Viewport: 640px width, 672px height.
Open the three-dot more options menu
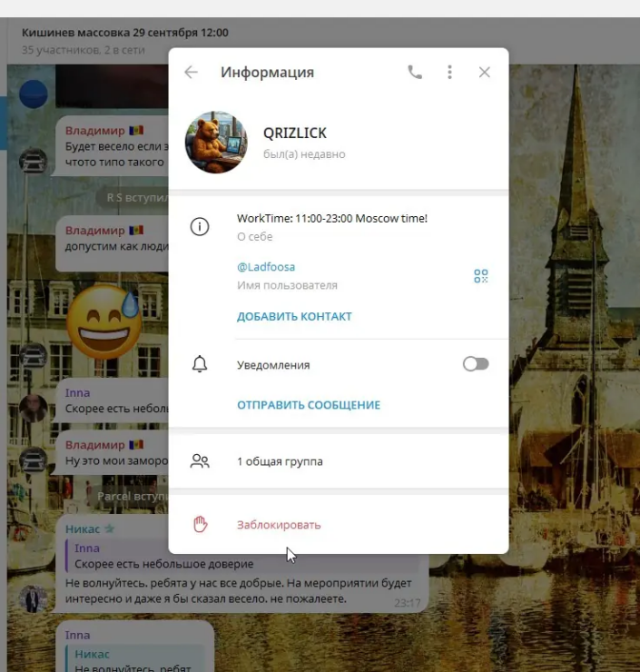(449, 73)
